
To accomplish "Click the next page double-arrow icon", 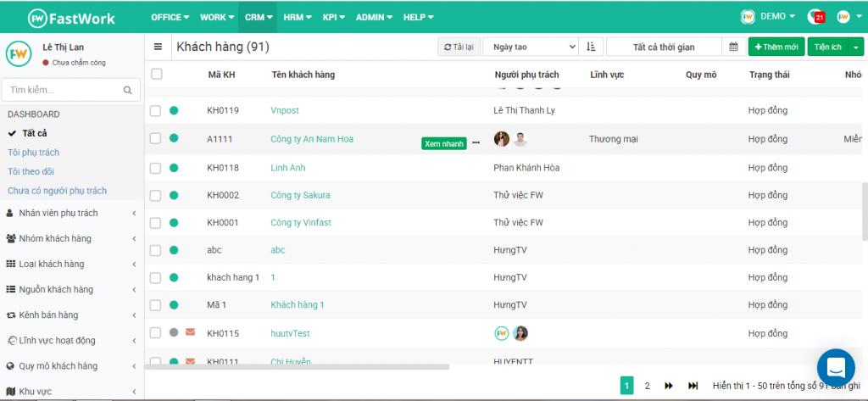I will point(669,386).
